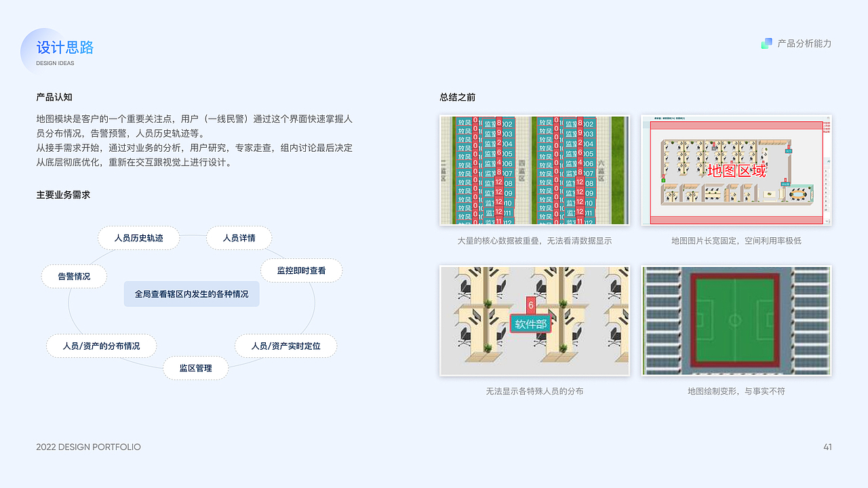Click the meeting room badge near the oval table
Image resolution: width=868 pixels, height=488 pixels.
[786, 184]
